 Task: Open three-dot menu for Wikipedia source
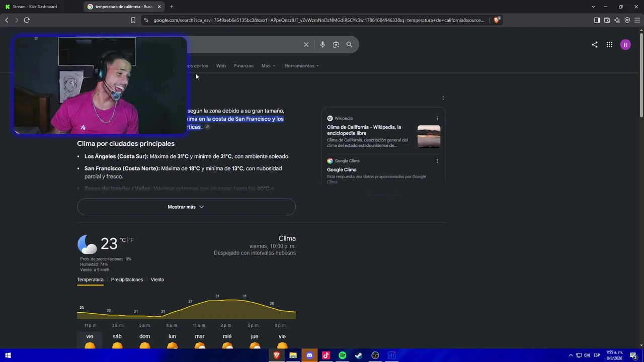point(437,119)
